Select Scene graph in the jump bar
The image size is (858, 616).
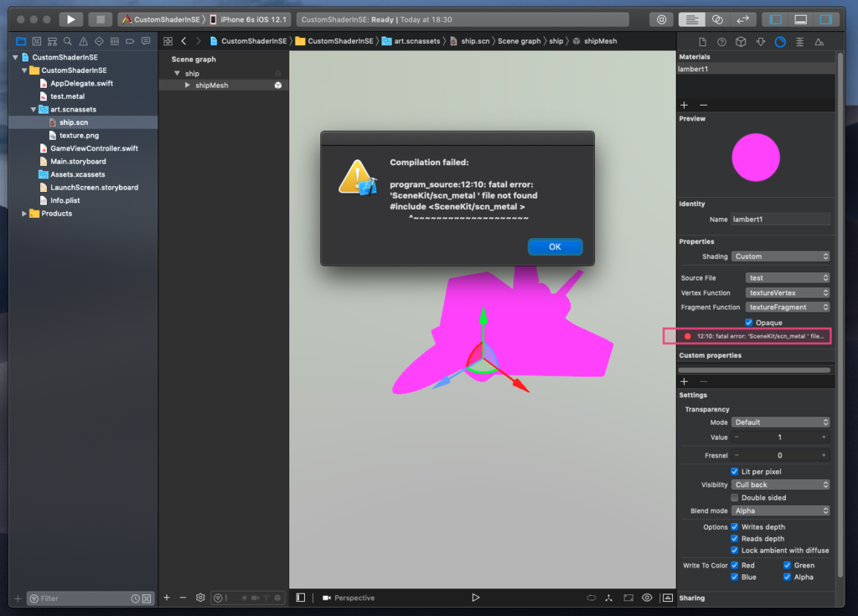click(519, 41)
